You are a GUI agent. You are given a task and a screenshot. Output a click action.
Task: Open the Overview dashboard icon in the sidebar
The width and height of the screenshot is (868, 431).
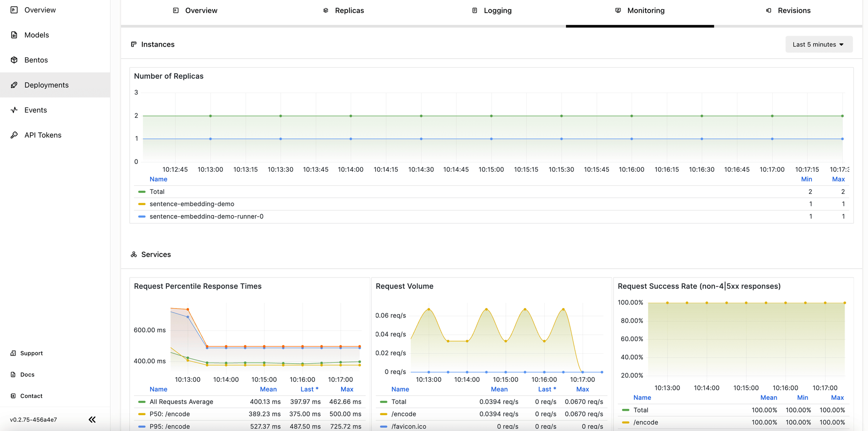[14, 9]
